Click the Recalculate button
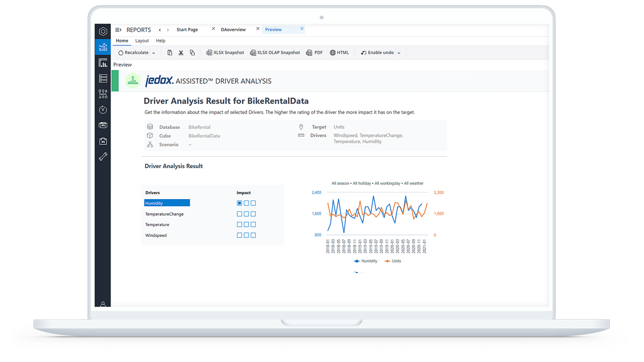Viewport: 644px width, 362px height. point(133,52)
